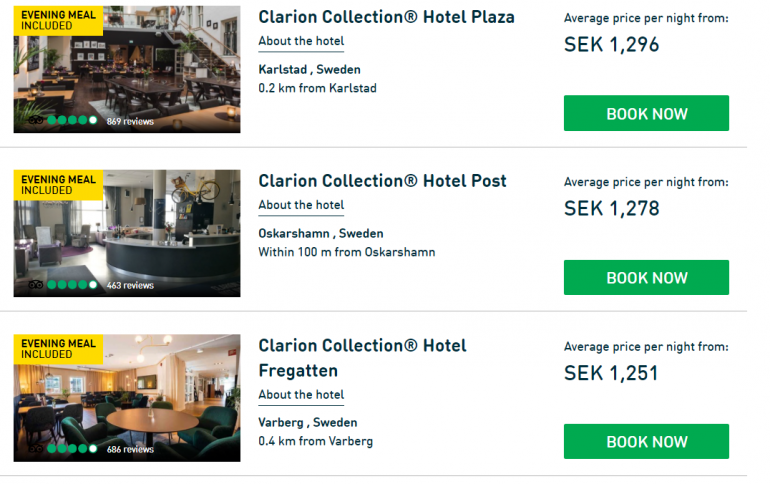Click Evening Meal Included badge on Hotel Plaza
Viewport: 770px width, 484px height.
(x=58, y=20)
